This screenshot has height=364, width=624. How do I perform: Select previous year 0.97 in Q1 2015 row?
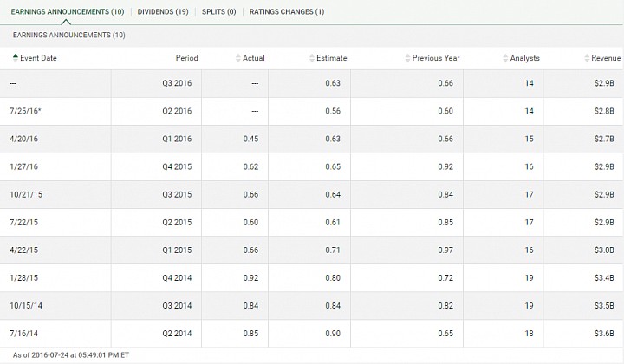tap(445, 250)
